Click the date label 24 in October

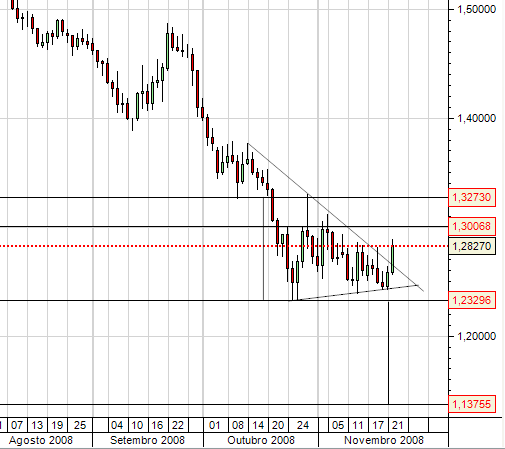pos(303,425)
